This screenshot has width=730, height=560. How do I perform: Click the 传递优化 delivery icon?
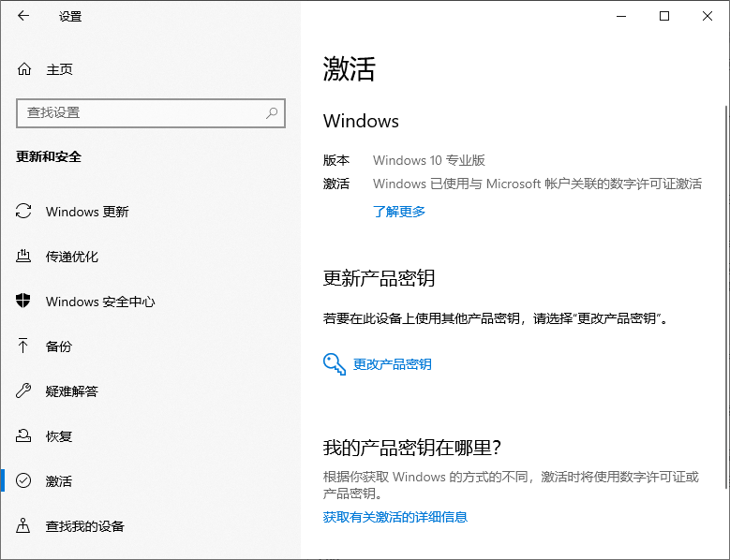pyautogui.click(x=24, y=257)
